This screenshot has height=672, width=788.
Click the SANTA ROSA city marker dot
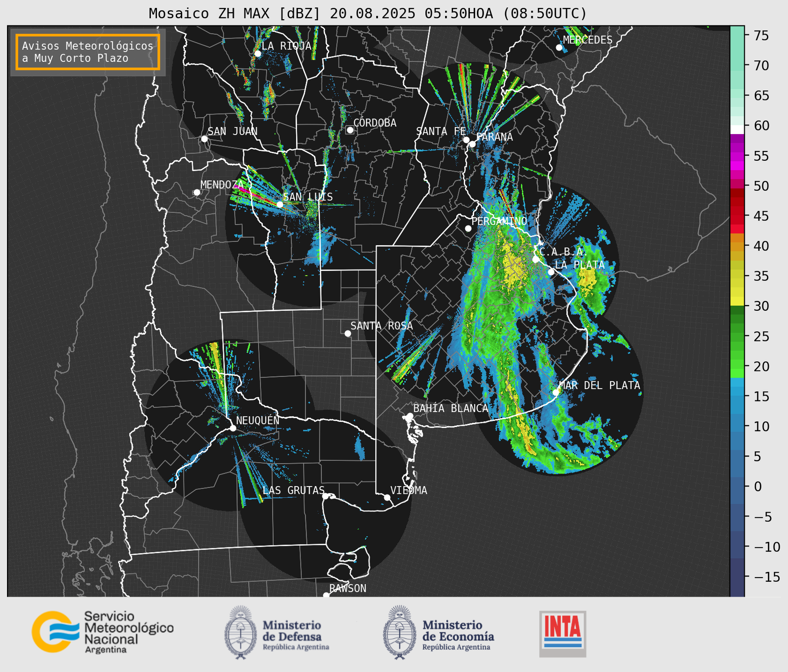point(348,334)
